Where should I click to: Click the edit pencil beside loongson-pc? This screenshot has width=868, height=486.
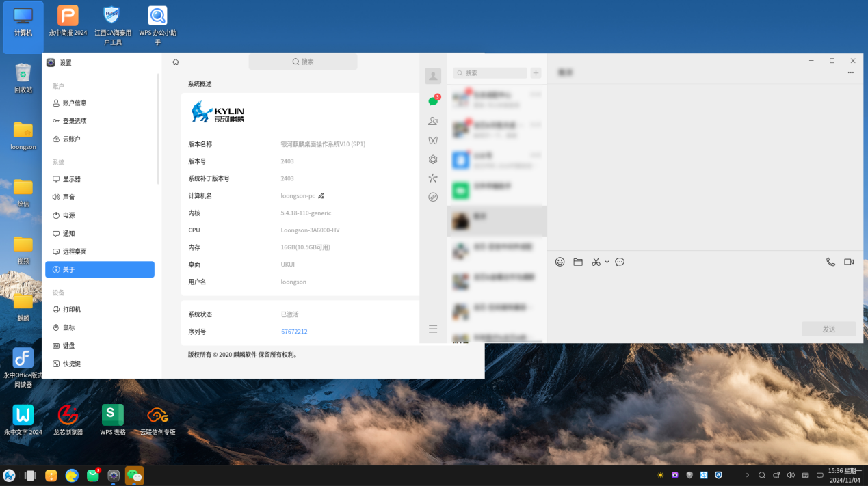click(x=321, y=196)
